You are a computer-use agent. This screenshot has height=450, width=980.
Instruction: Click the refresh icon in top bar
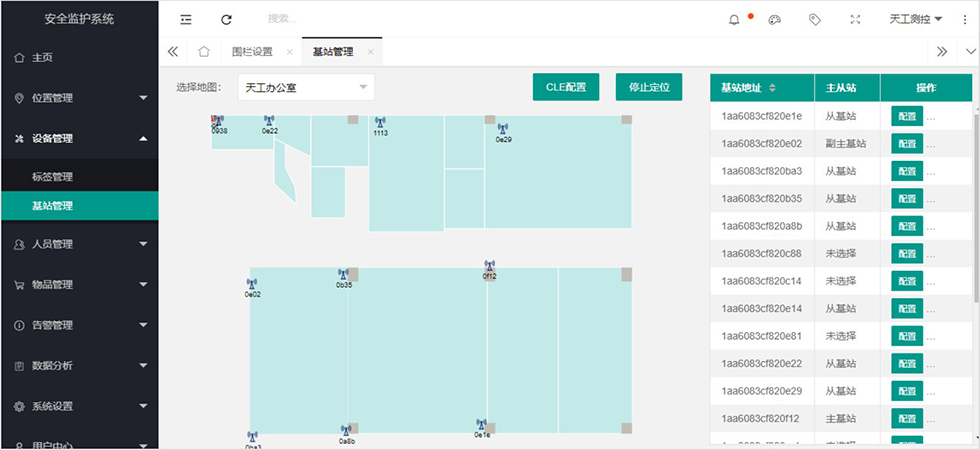pyautogui.click(x=226, y=19)
